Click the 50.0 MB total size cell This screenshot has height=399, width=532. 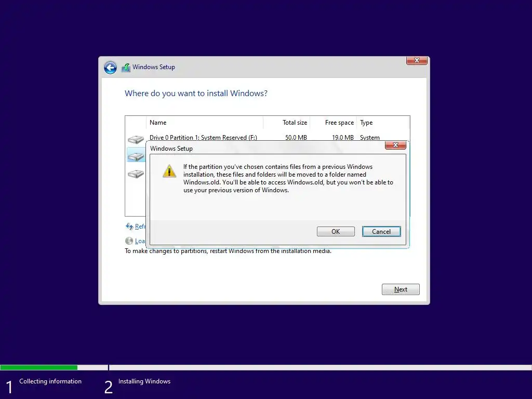coord(296,137)
